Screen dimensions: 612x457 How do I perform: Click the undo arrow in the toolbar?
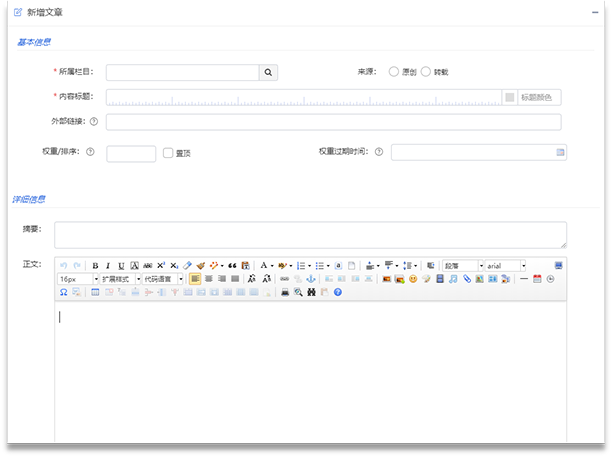point(64,266)
